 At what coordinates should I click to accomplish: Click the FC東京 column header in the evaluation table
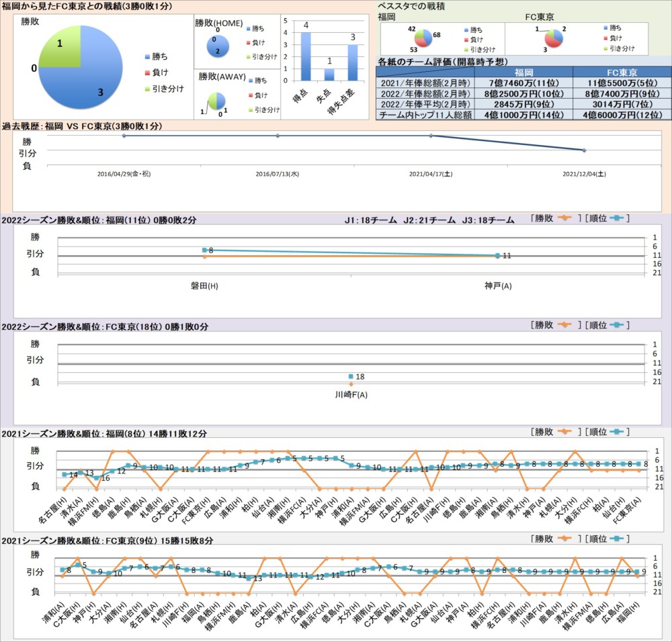[x=622, y=73]
